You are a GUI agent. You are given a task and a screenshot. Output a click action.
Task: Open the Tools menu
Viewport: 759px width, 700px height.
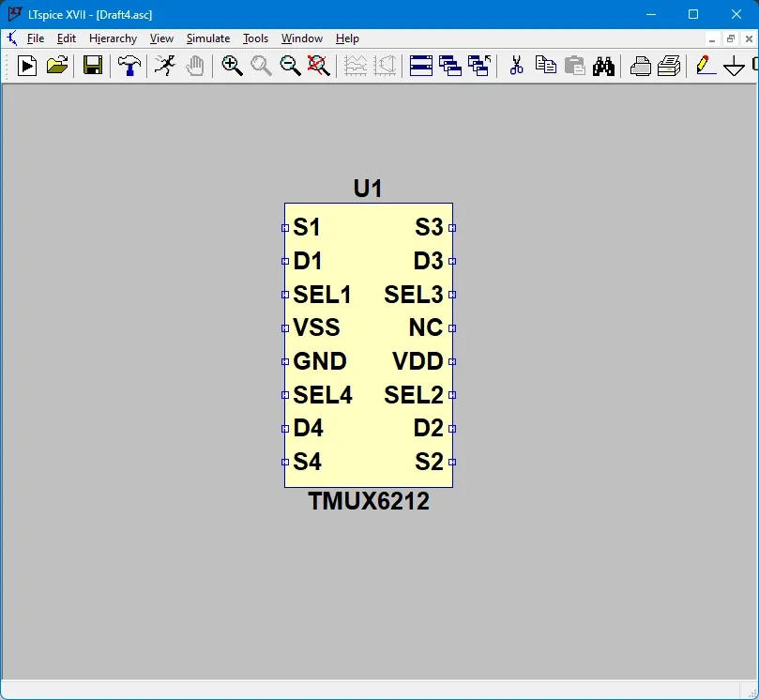pos(255,38)
